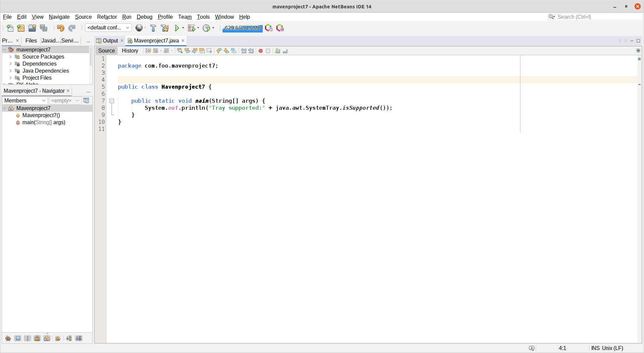644x353 pixels.
Task: Type in the Search field
Action: coord(596,17)
